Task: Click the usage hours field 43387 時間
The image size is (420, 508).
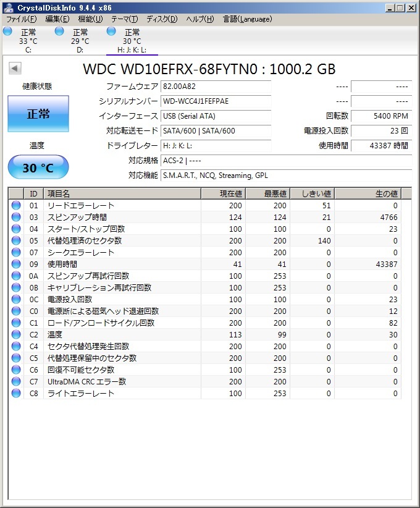Action: point(382,146)
